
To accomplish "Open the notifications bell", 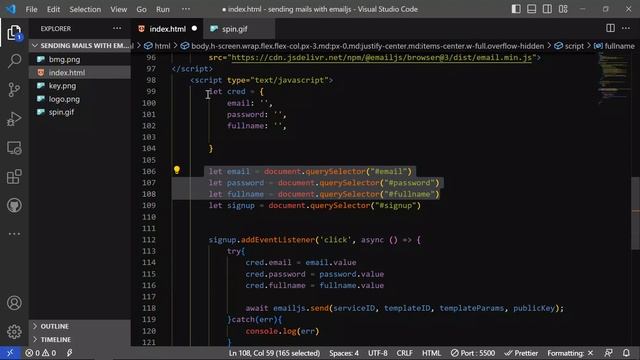I will pyautogui.click(x=626, y=353).
